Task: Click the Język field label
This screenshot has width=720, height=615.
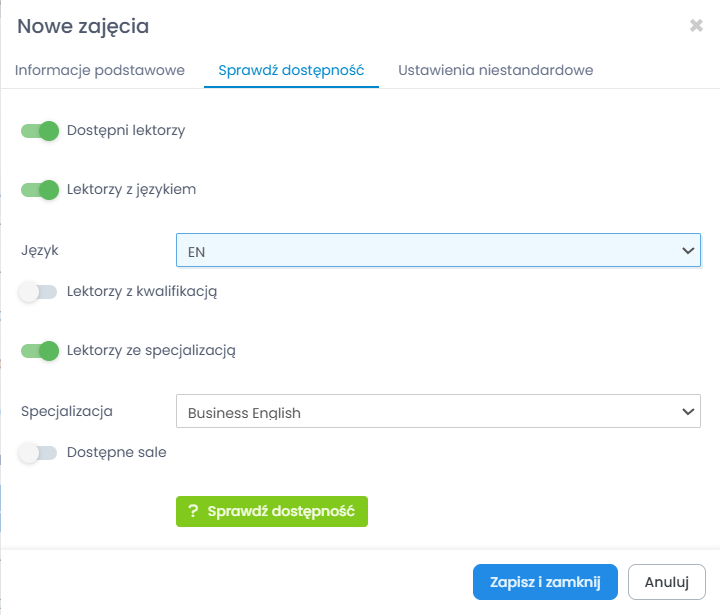Action: [40, 250]
